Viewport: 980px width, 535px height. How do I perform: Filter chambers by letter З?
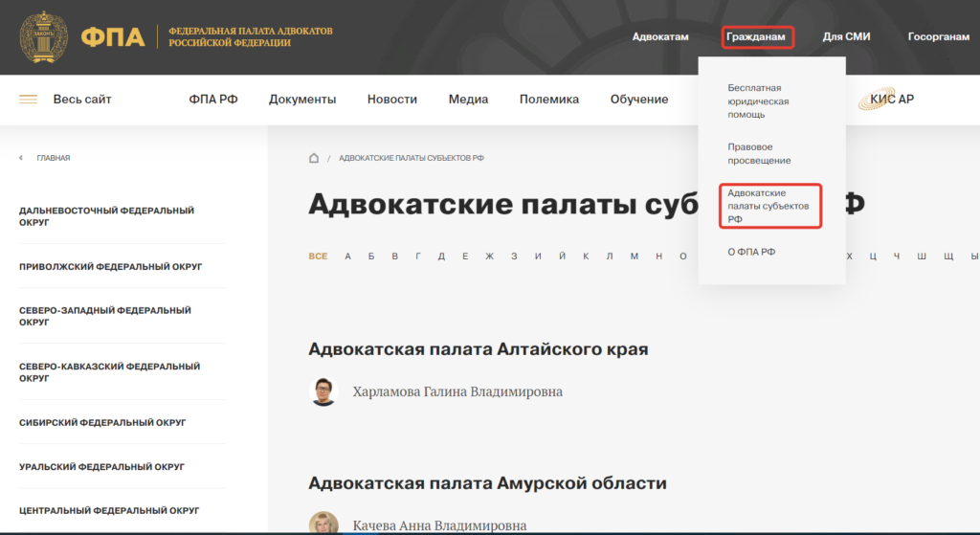click(514, 256)
